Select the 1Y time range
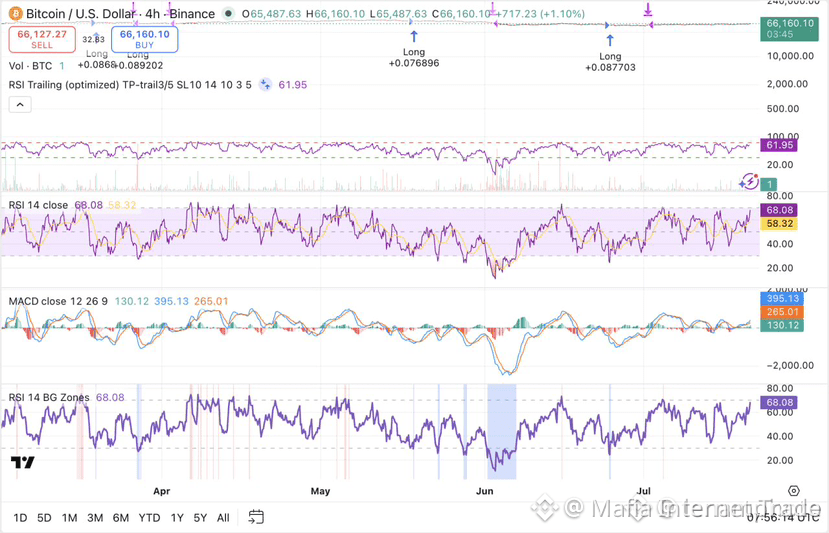 (177, 518)
